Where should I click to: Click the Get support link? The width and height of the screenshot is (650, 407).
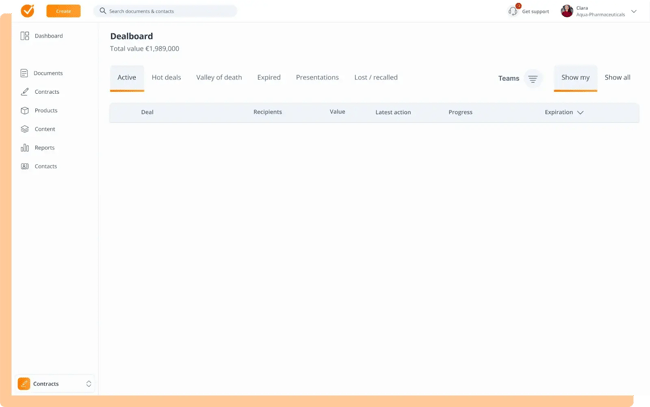(x=535, y=12)
